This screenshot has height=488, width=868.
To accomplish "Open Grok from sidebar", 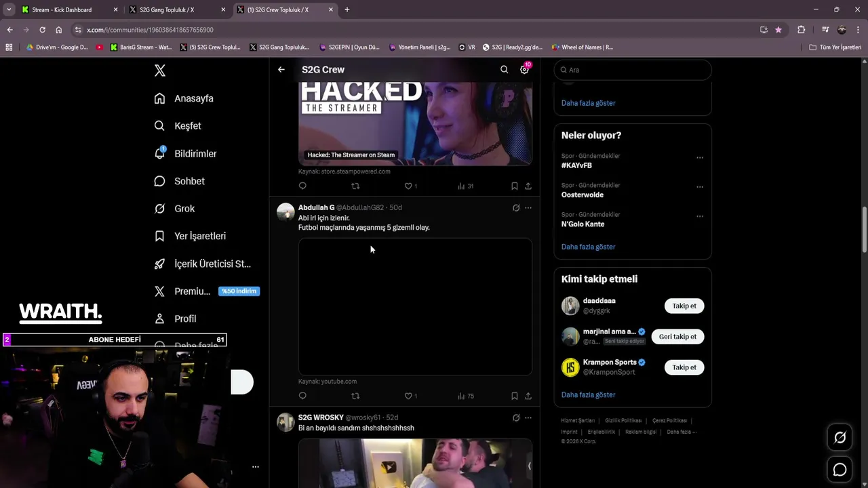I will [174, 209].
